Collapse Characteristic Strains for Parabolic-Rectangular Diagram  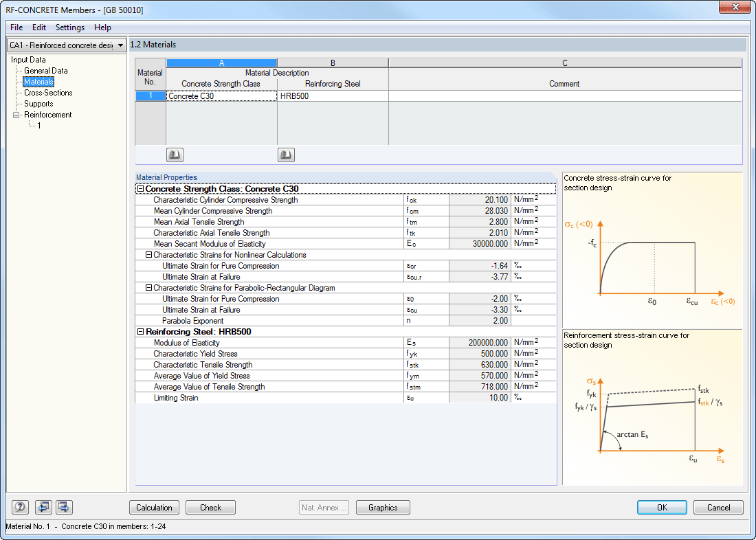[148, 288]
